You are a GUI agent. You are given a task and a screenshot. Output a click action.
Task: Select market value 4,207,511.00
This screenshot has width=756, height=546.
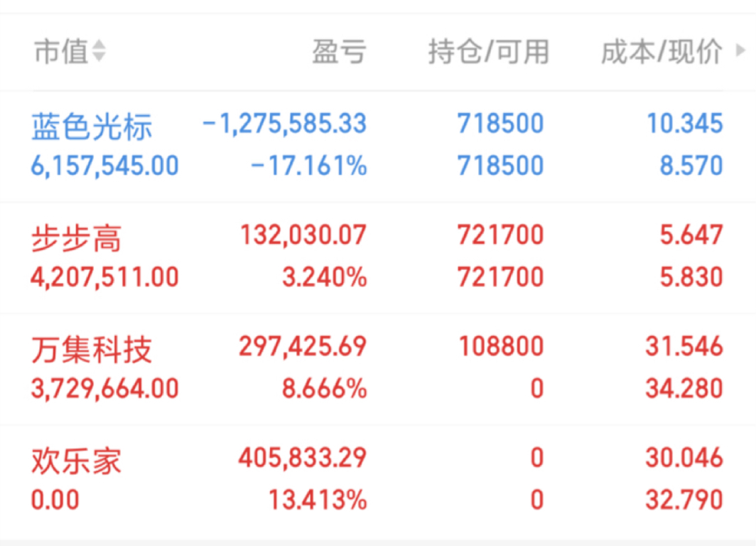[x=104, y=277]
